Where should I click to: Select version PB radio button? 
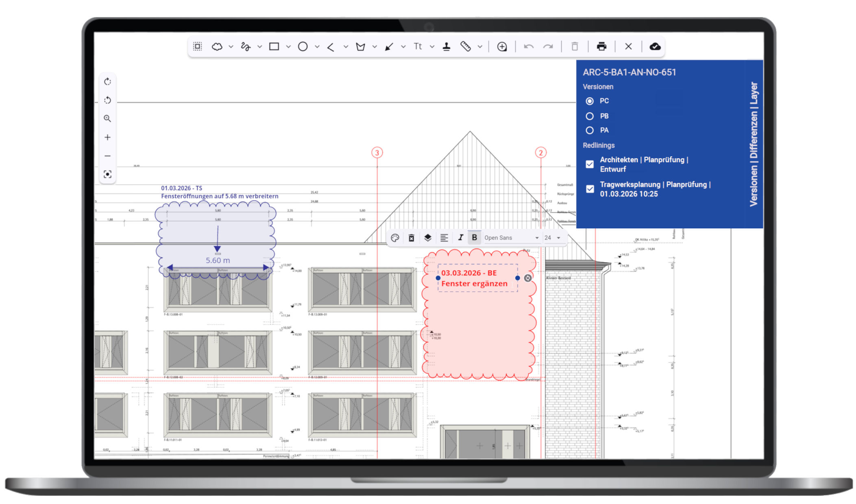click(590, 116)
